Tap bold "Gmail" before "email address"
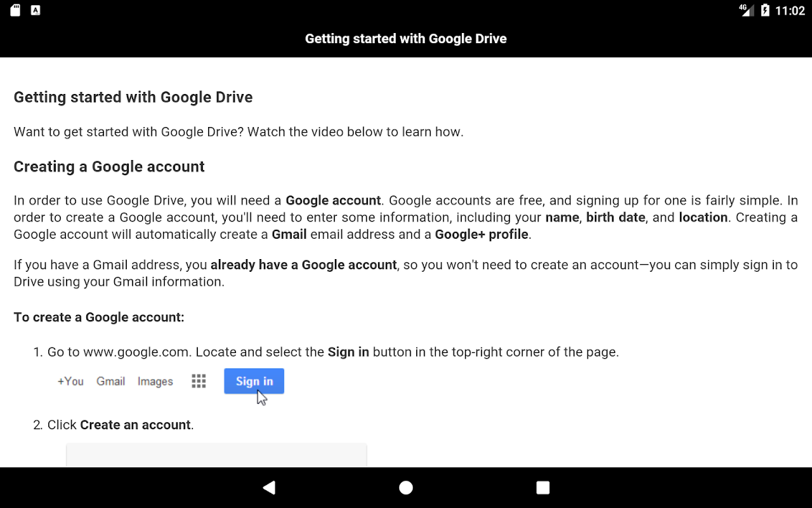This screenshot has height=508, width=812. 289,234
